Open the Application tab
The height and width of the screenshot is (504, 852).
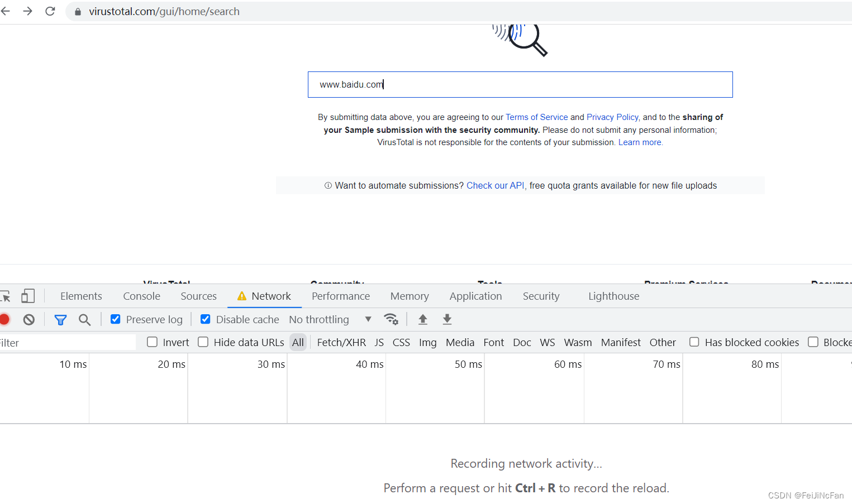tap(475, 296)
